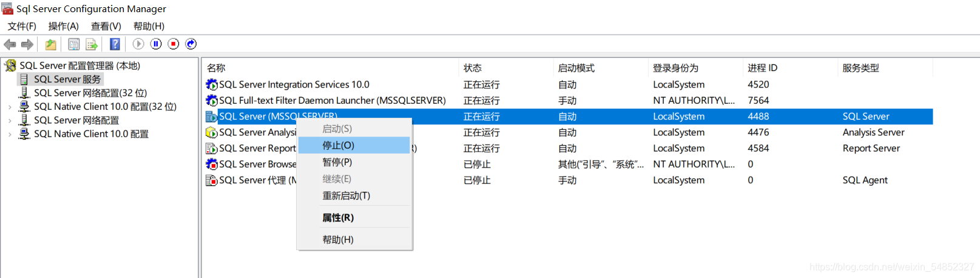Expand SQL Native Client 10.0 配置(32 位) node
Screen dimensions: 980x278
coord(10,107)
